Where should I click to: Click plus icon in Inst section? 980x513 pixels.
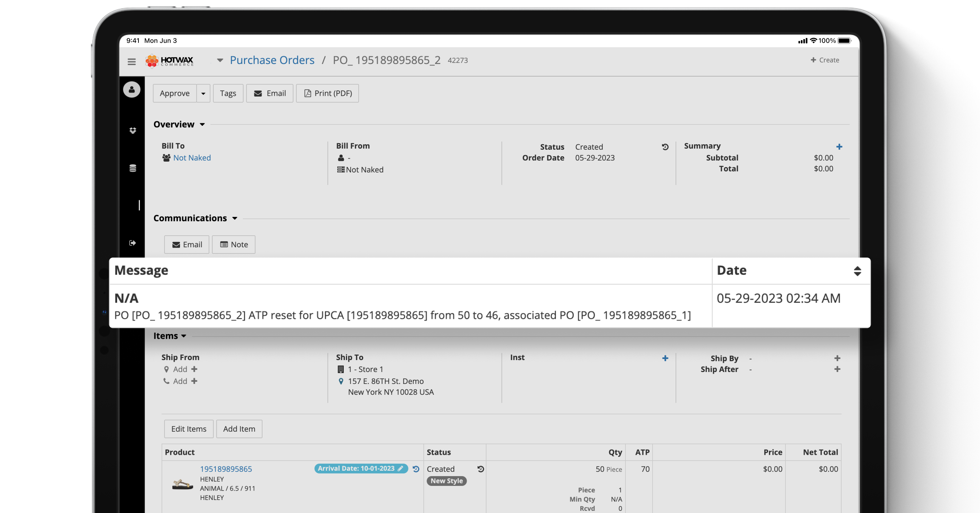click(665, 358)
